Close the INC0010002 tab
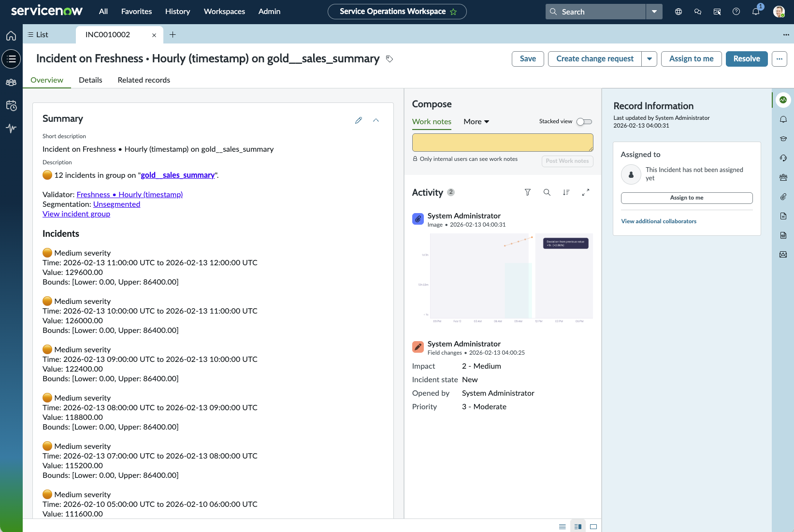This screenshot has height=532, width=794. pos(154,35)
